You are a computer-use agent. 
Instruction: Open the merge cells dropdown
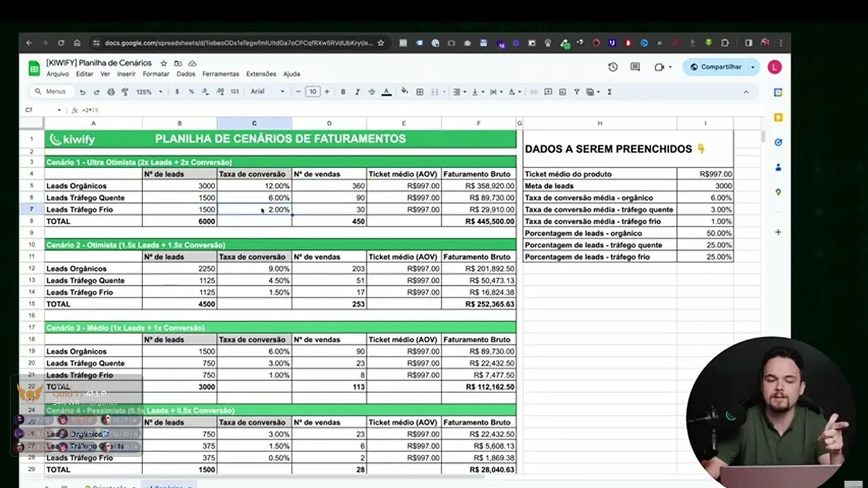444,91
